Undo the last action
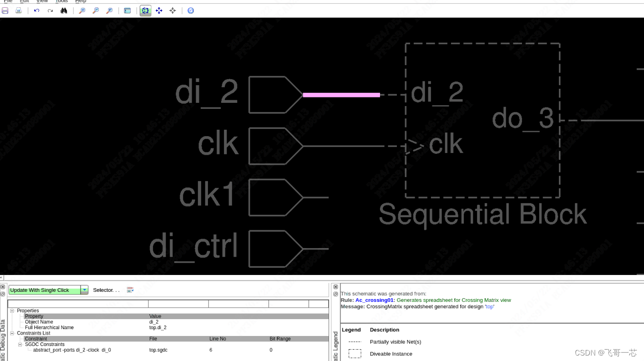Image resolution: width=644 pixels, height=361 pixels. tap(36, 10)
